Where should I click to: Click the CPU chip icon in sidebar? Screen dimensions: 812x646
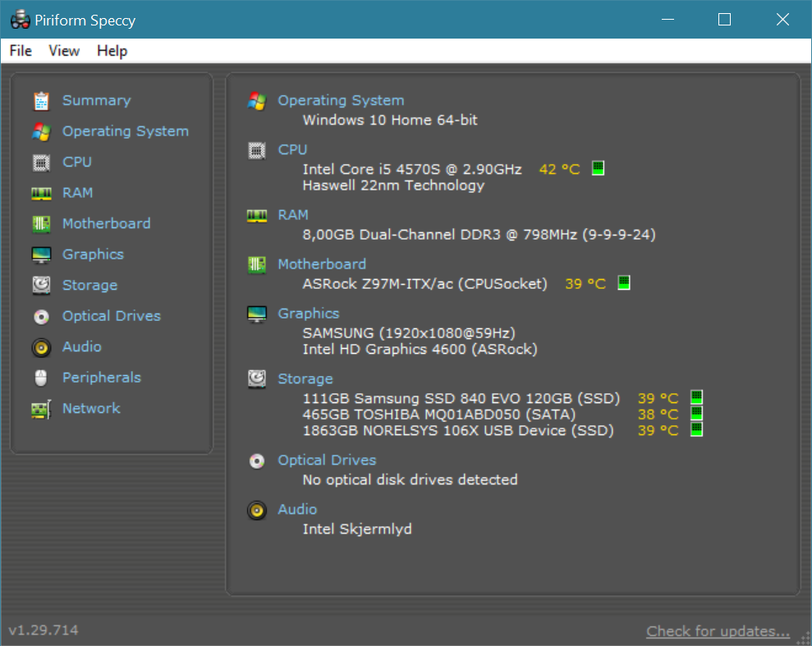tap(41, 163)
